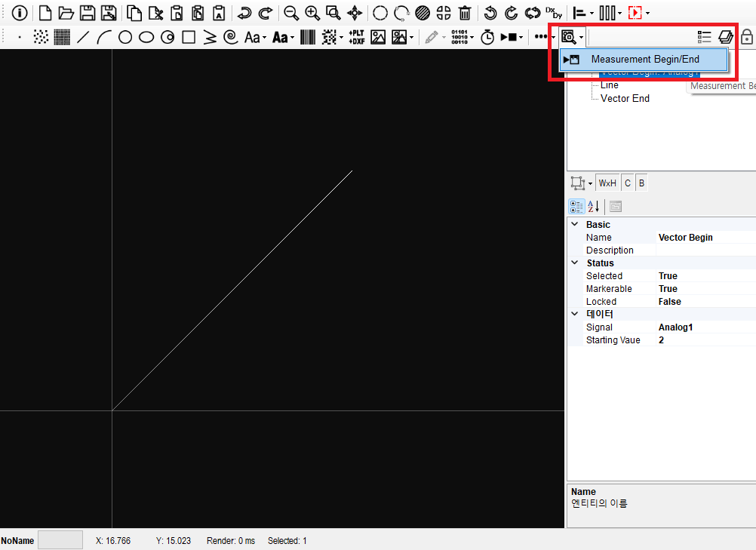Click the NoName status bar label
The width and height of the screenshot is (756, 550).
coord(17,541)
